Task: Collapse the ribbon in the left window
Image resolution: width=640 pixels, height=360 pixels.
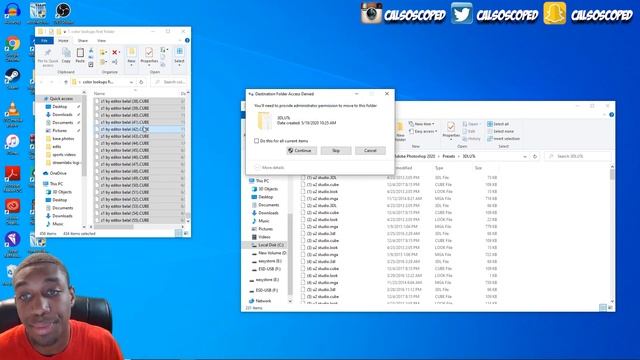Action: (180, 40)
